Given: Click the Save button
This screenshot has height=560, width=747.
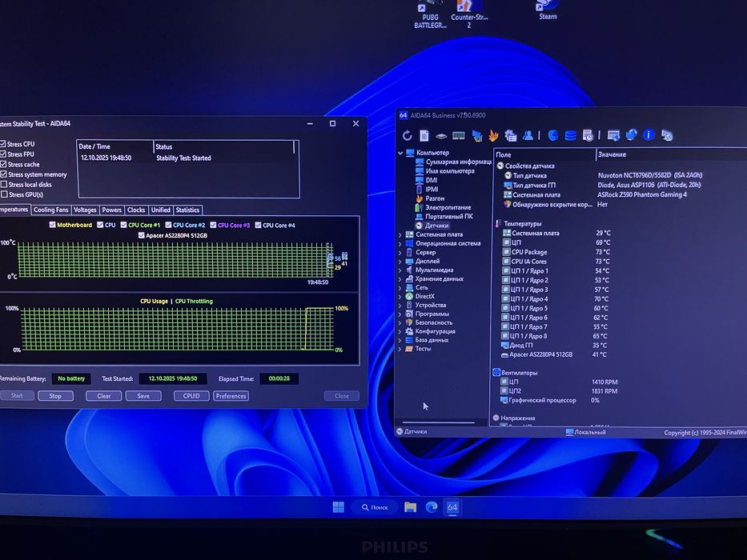Looking at the screenshot, I should 143,396.
